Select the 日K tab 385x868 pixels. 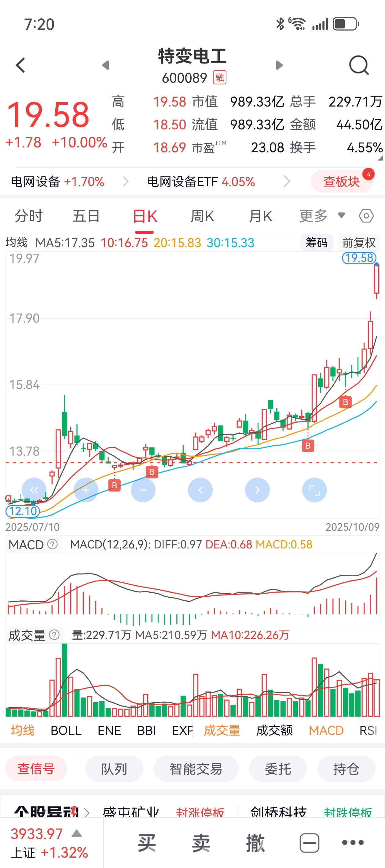145,216
